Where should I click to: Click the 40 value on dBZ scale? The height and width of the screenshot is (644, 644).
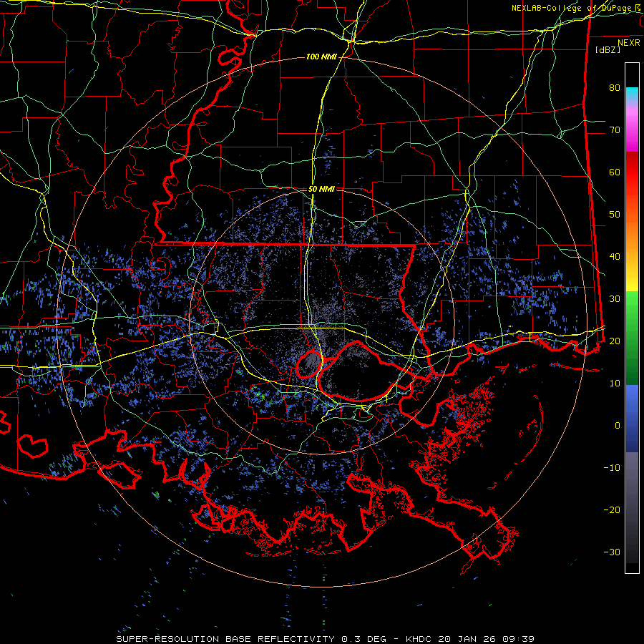(615, 257)
